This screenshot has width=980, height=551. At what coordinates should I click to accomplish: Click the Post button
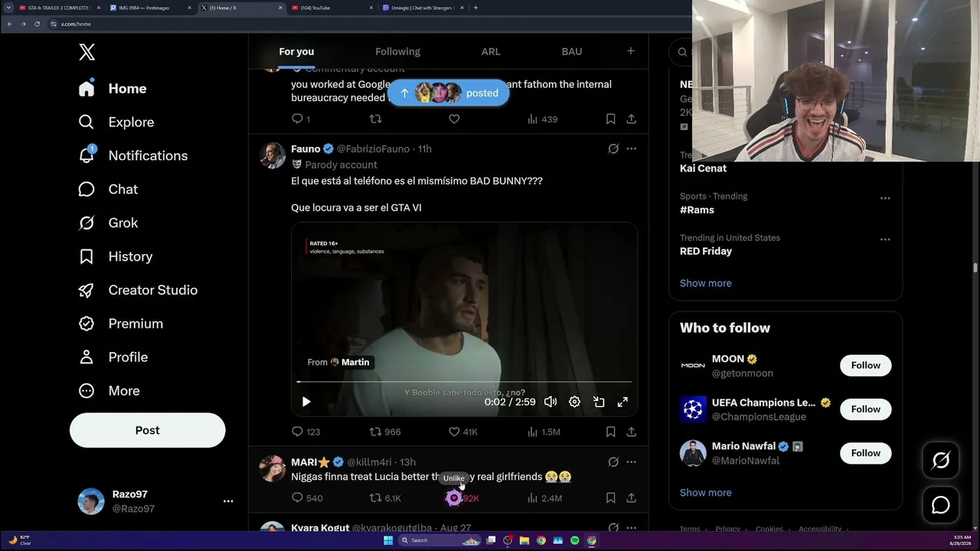148,430
